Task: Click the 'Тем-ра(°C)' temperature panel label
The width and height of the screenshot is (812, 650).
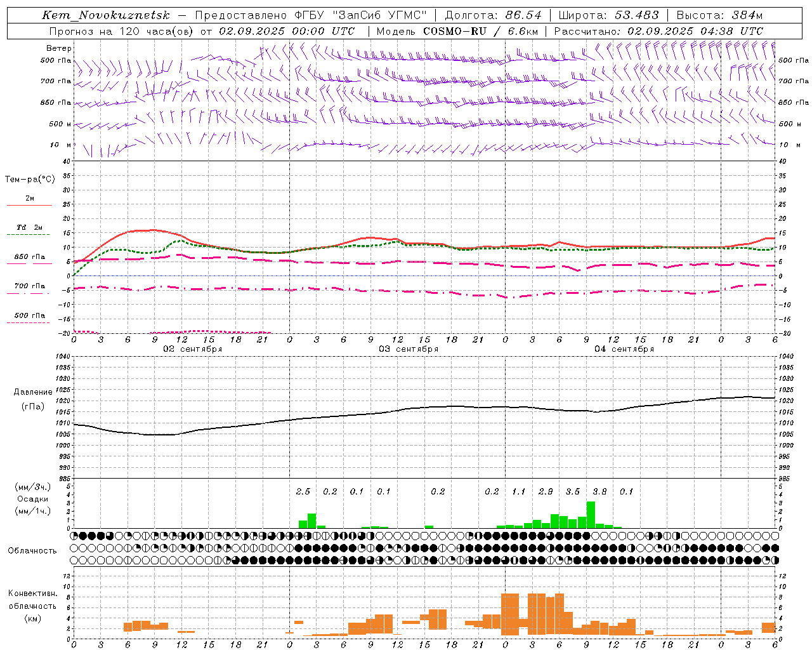Action: [30, 179]
